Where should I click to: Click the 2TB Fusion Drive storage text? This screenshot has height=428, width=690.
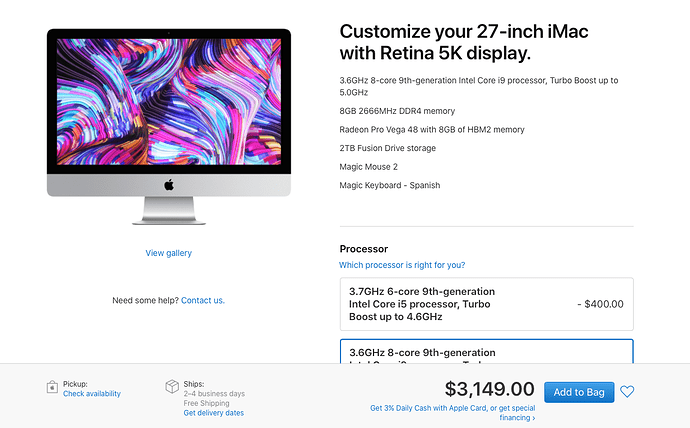coord(387,148)
